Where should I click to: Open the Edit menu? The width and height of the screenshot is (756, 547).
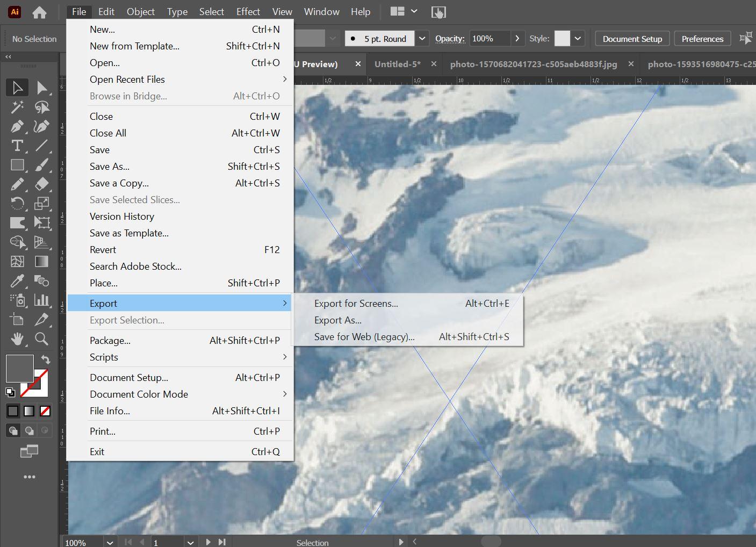click(106, 12)
